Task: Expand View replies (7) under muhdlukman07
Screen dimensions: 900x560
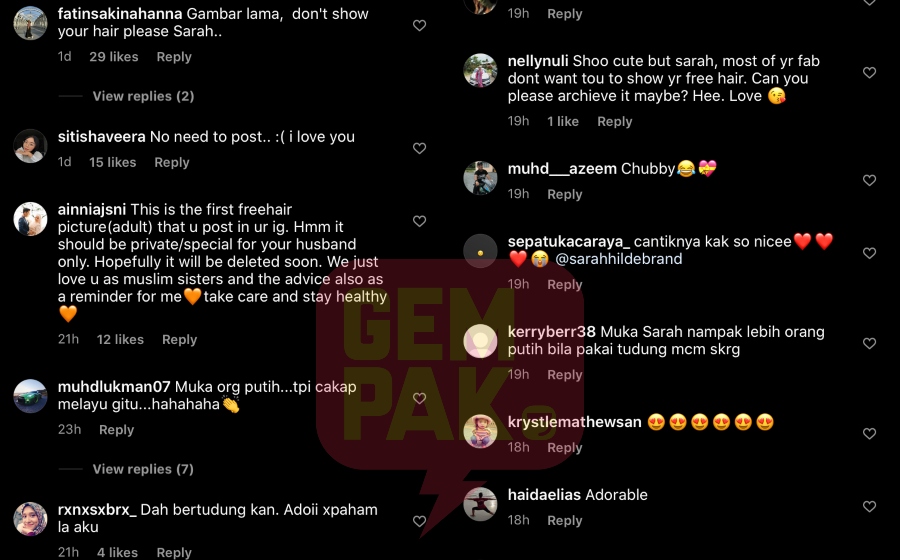Action: coord(143,469)
